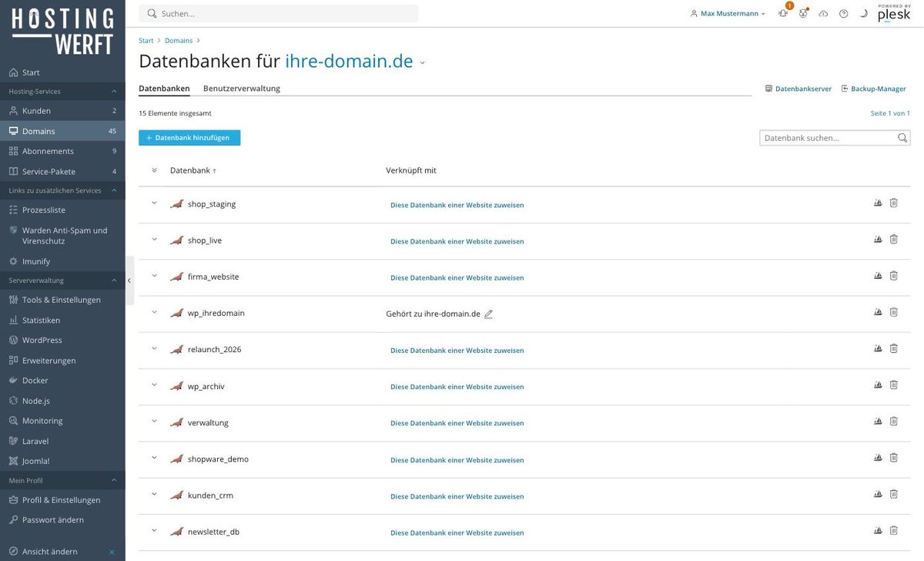Open Monitoring in the sidebar
This screenshot has width=924, height=561.
coord(62,421)
